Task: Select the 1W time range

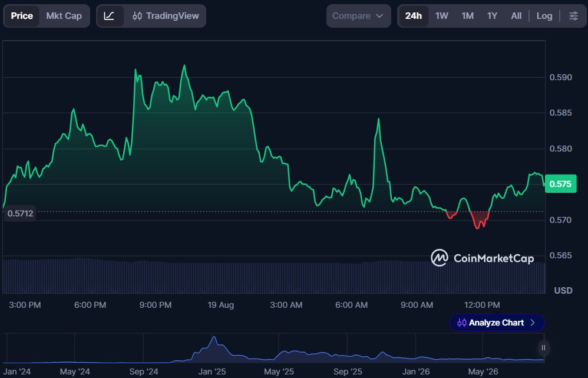Action: coord(442,16)
